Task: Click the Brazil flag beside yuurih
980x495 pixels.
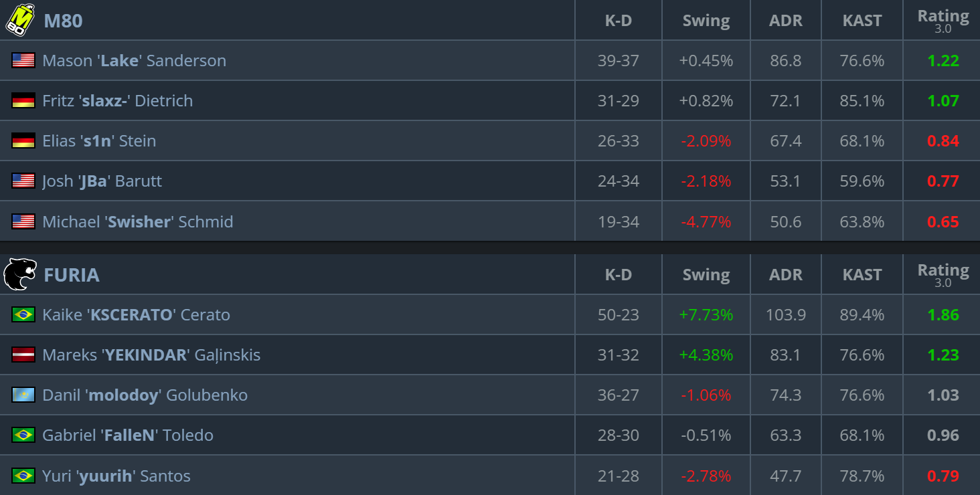Action: tap(23, 476)
